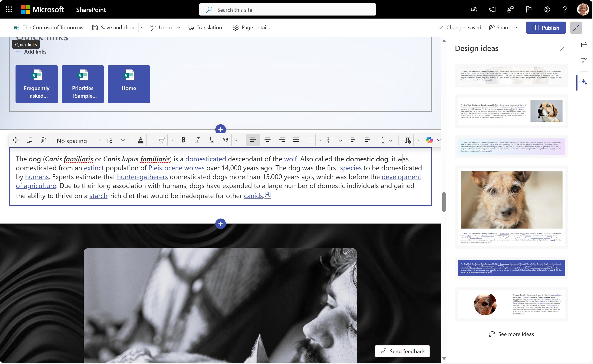Screen dimensions: 593x364
Task: Select the Italic formatting icon
Action: 197,140
